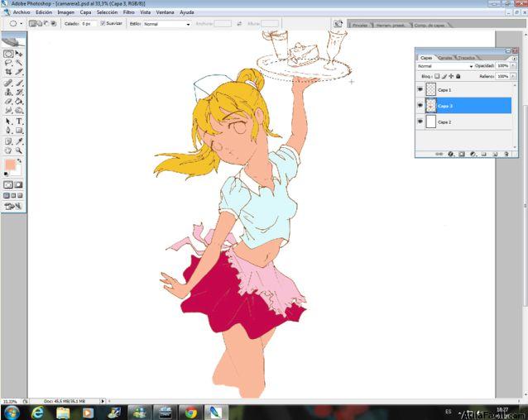Select the Blur tool
528x420 pixels.
8,110
